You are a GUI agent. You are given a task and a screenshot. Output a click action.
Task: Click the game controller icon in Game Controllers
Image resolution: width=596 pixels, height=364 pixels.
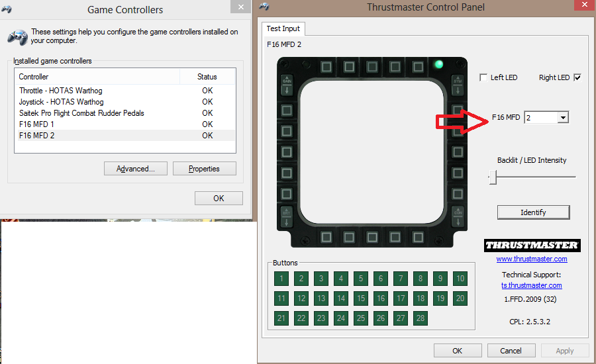(17, 37)
